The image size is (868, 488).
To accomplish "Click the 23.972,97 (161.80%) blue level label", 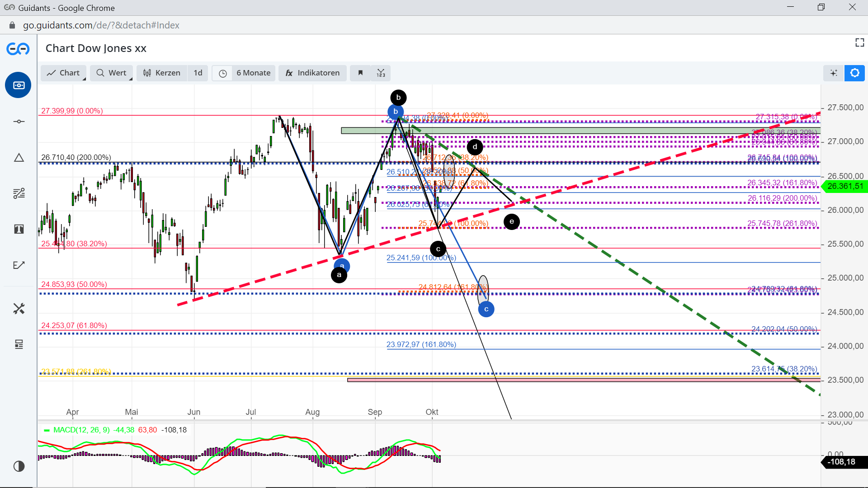I will pyautogui.click(x=421, y=344).
